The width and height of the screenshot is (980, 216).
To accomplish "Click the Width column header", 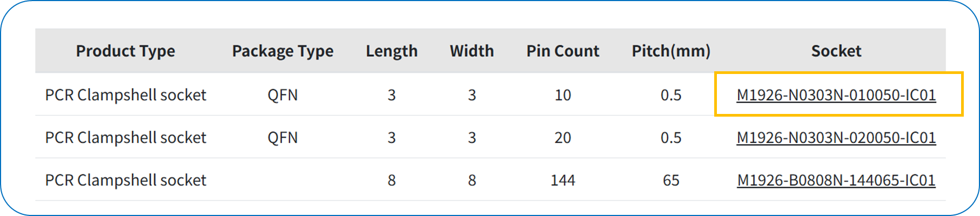I will click(472, 51).
